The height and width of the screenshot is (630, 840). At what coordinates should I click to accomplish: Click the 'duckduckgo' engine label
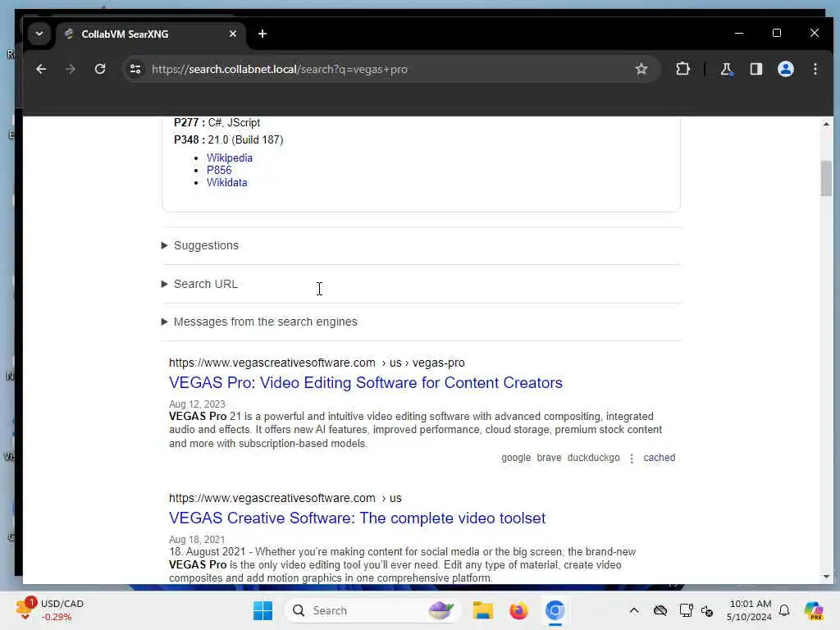(594, 458)
